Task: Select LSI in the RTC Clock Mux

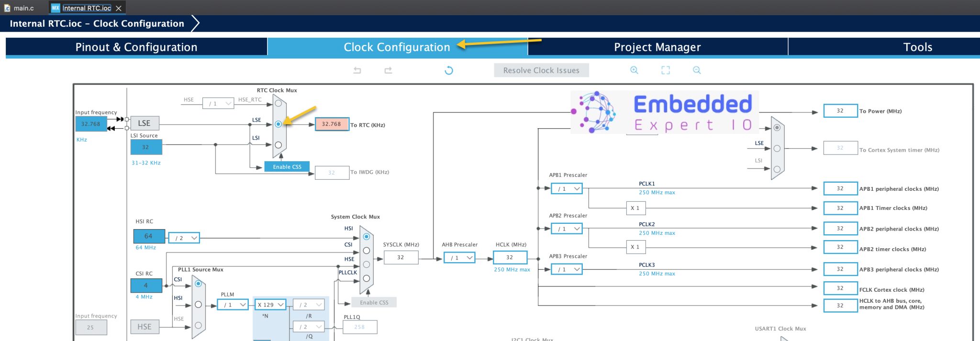Action: click(278, 145)
